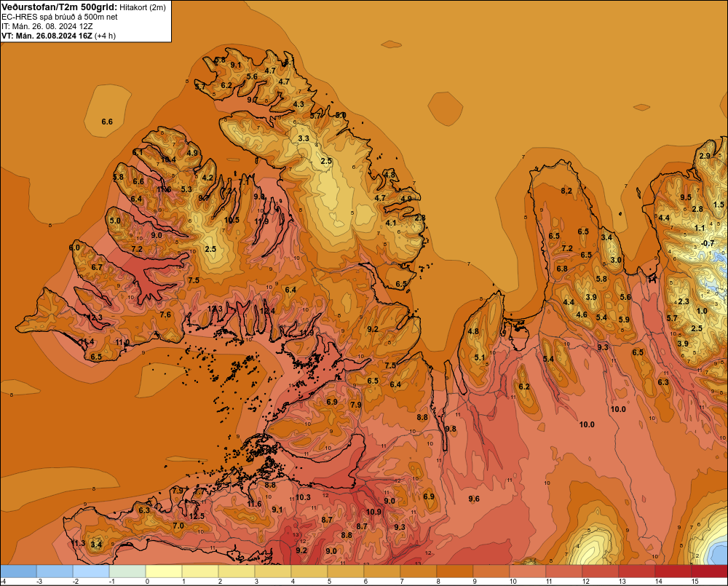Click the 10.4 temperature label

pyautogui.click(x=168, y=159)
